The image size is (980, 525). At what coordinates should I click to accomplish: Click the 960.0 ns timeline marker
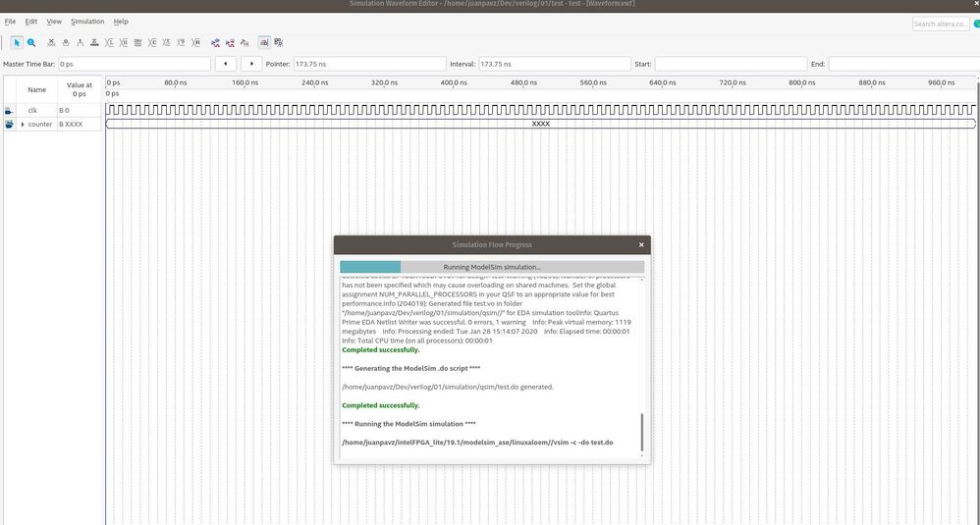[x=941, y=82]
